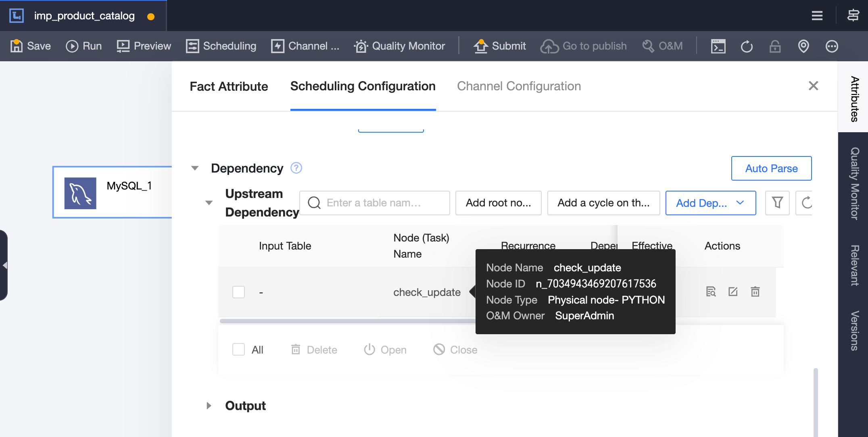View details of check_update row
This screenshot has height=437, width=868.
[711, 291]
